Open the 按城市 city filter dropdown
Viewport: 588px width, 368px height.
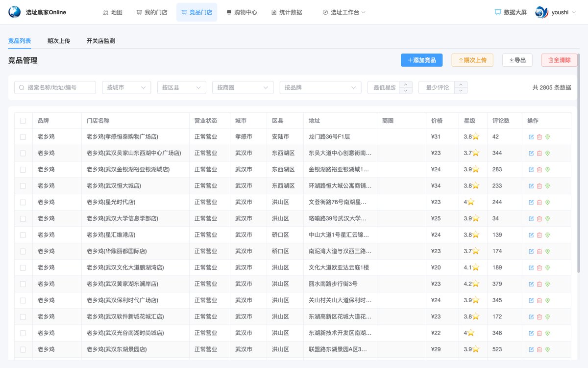[126, 87]
